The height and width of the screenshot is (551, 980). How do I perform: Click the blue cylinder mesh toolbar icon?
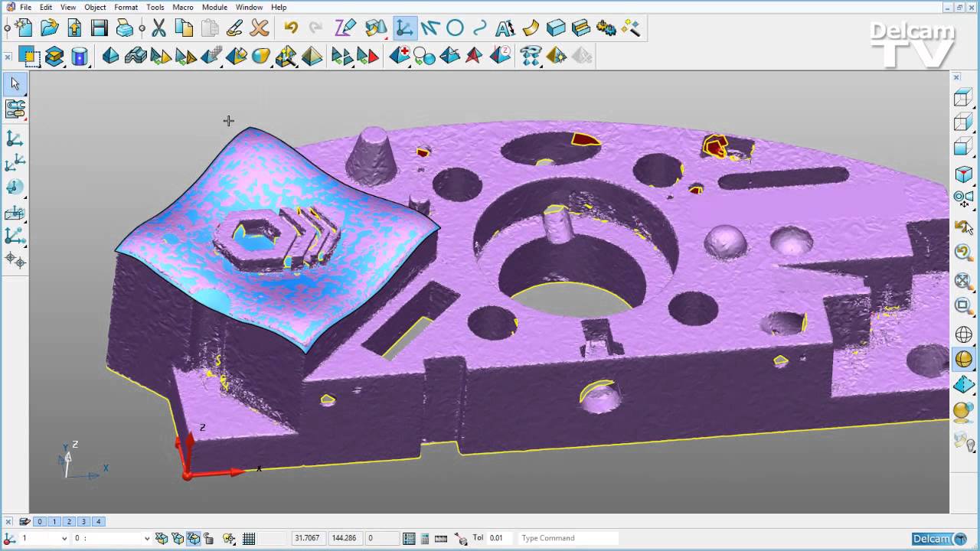coord(79,56)
